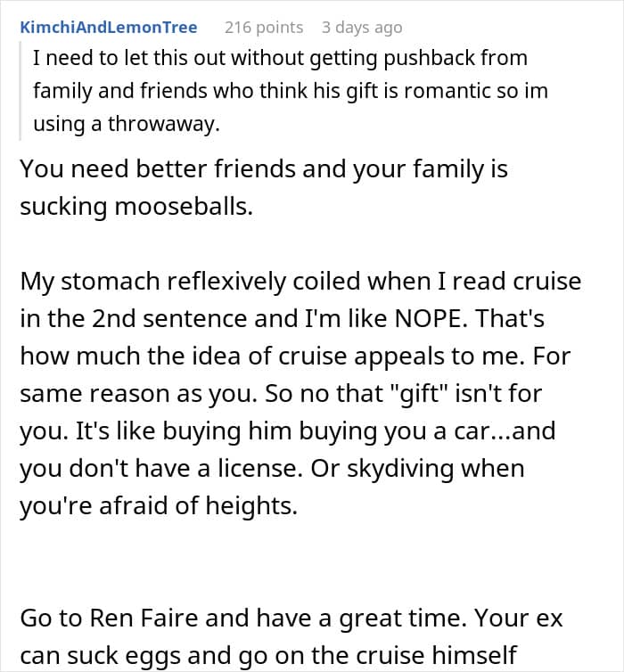
Task: Click the line 'can suck eggs and go'
Action: pos(268,656)
